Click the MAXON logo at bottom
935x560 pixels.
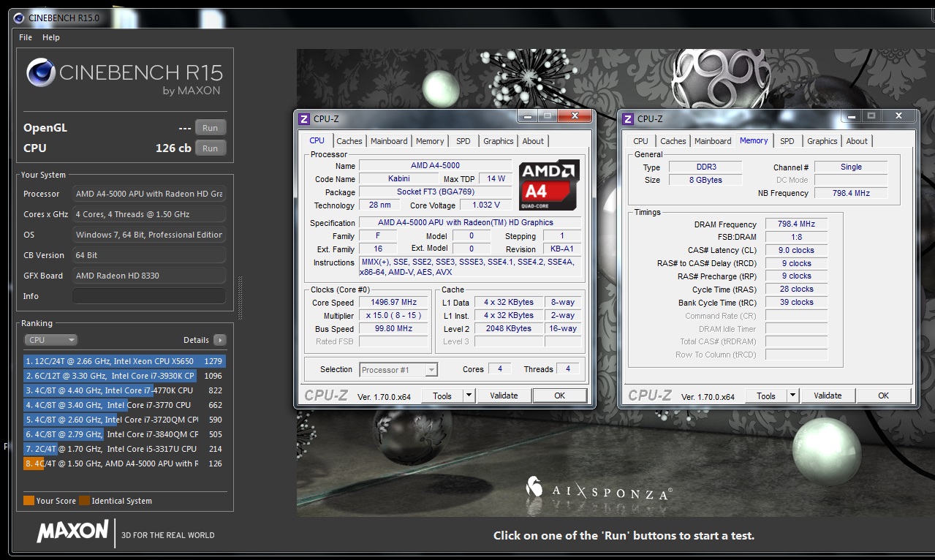pos(72,531)
